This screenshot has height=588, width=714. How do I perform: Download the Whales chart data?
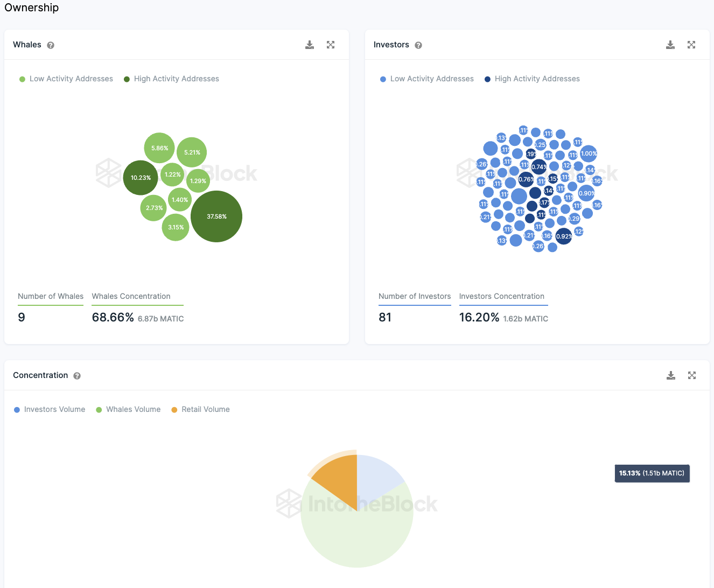(310, 45)
